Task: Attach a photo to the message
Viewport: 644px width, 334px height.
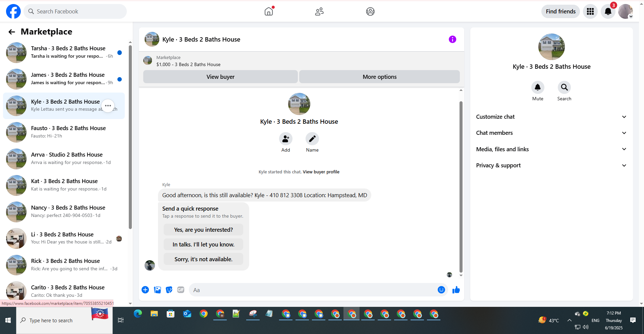Action: 157,290
